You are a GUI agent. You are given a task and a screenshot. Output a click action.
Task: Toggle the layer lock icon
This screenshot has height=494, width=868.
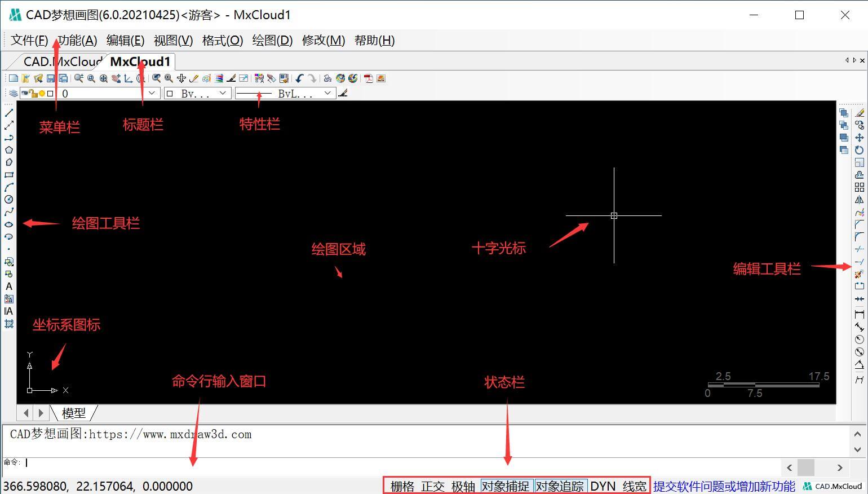click(34, 94)
